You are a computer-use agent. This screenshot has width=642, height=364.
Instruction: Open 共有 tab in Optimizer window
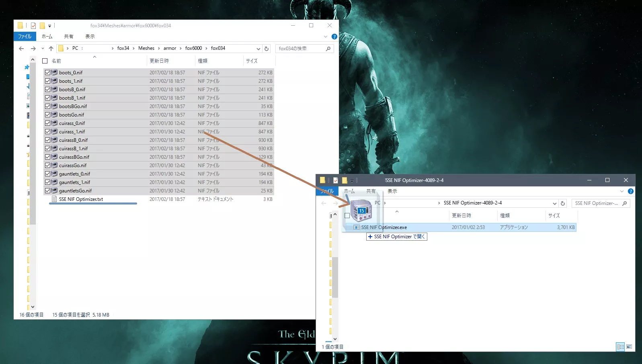[x=371, y=191]
